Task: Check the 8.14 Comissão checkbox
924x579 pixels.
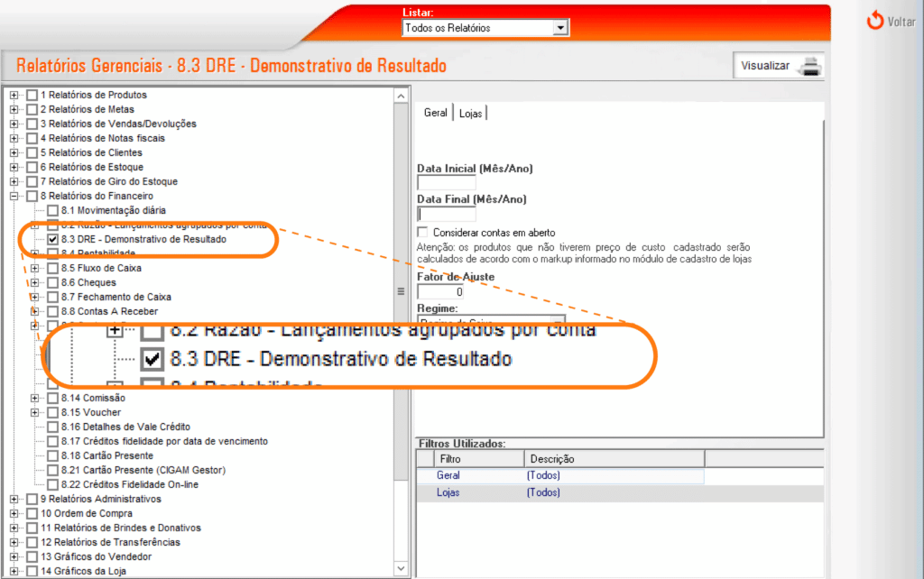Action: point(53,398)
